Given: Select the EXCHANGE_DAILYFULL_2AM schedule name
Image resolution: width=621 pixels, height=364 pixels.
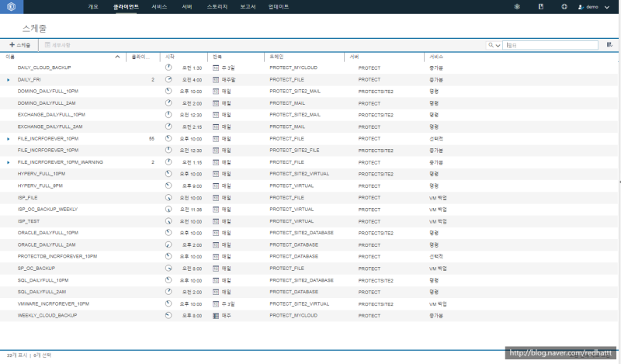Looking at the screenshot, I should click(x=50, y=127).
